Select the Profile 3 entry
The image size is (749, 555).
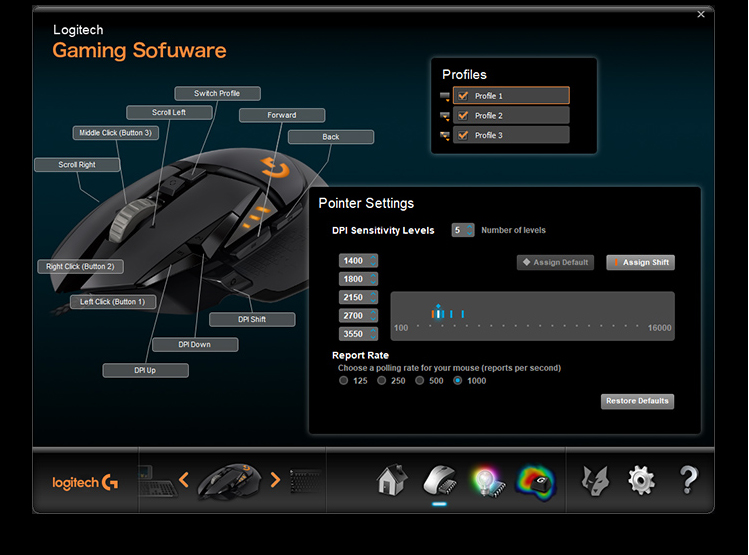[x=511, y=135]
